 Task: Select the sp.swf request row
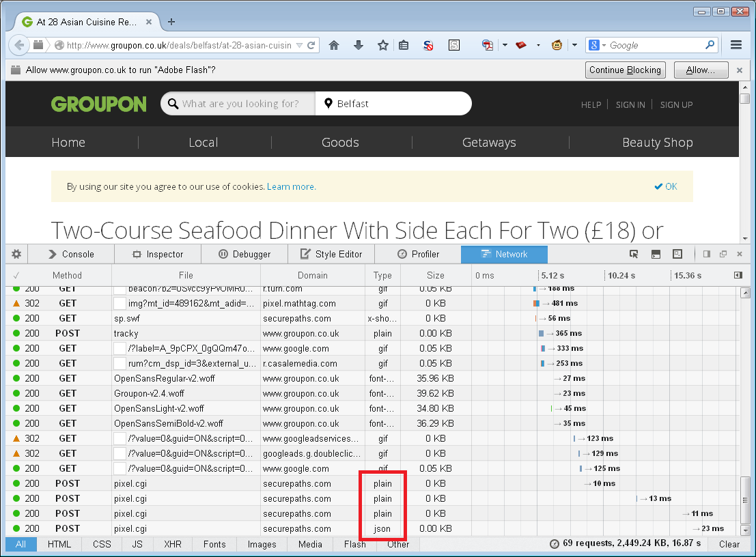point(372,318)
